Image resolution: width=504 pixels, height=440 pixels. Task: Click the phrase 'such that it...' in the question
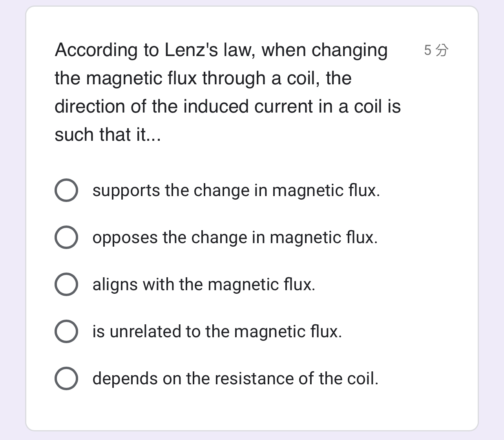pos(108,135)
